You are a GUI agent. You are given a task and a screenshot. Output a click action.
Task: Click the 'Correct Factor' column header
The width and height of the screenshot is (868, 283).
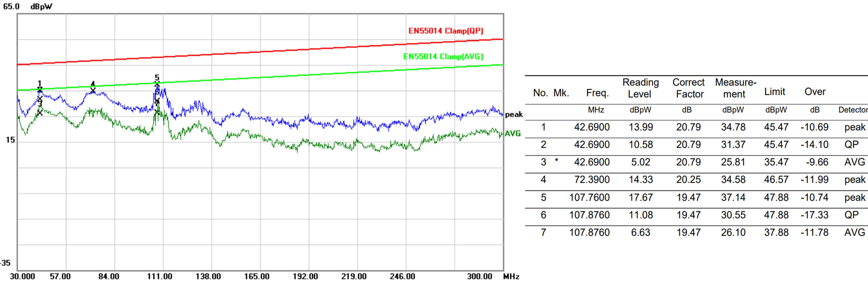tap(689, 88)
